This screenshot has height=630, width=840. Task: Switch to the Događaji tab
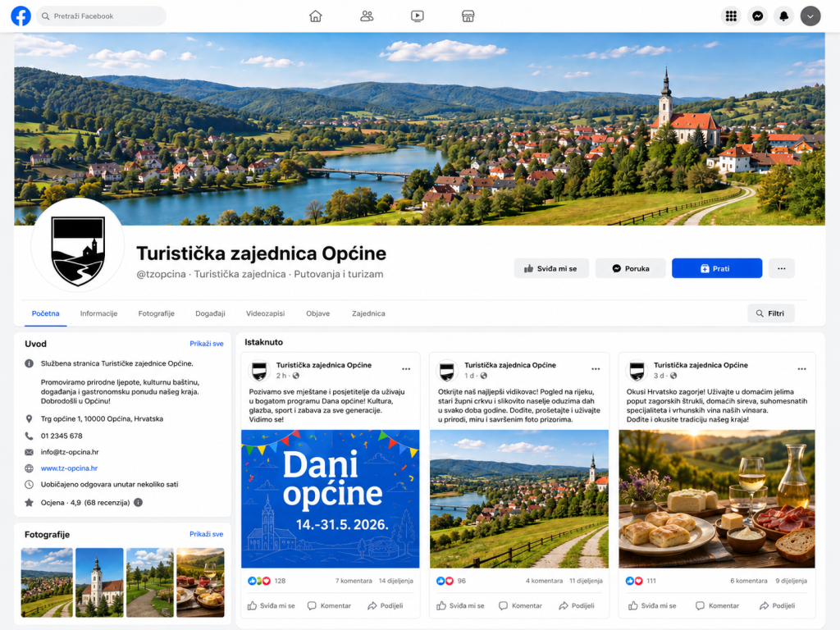pyautogui.click(x=210, y=313)
